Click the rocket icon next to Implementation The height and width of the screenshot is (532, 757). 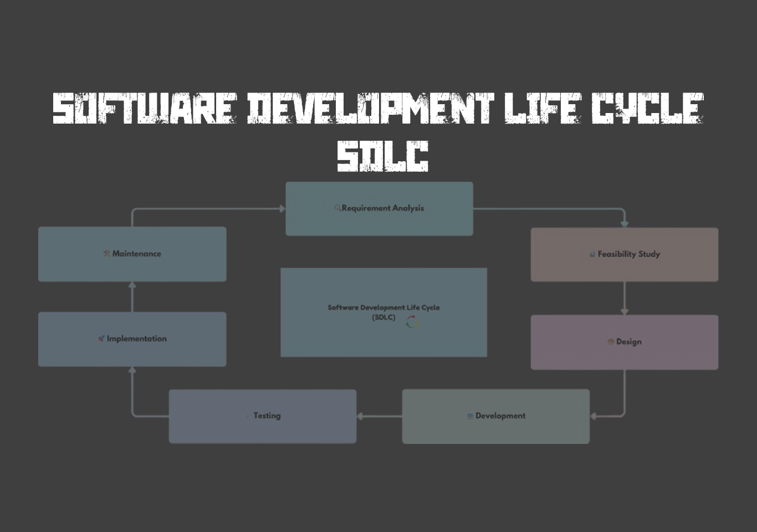(101, 339)
